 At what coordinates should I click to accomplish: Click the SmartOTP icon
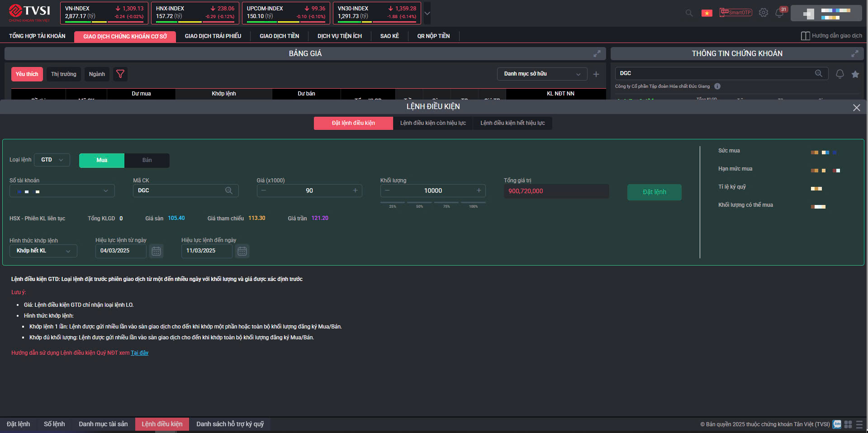point(735,13)
